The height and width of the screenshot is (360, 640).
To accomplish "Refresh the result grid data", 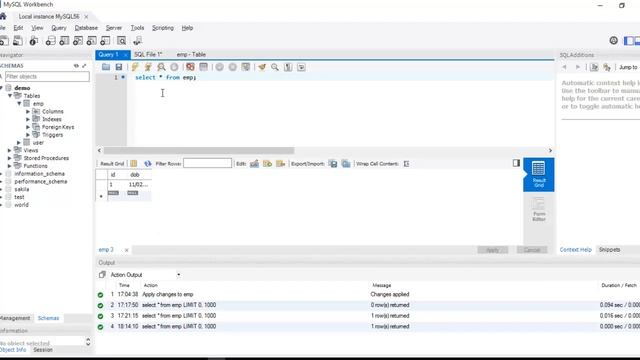I will coord(147,164).
